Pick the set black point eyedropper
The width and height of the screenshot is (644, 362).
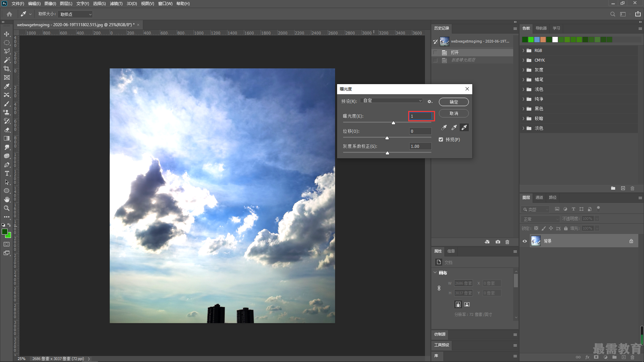click(x=444, y=127)
